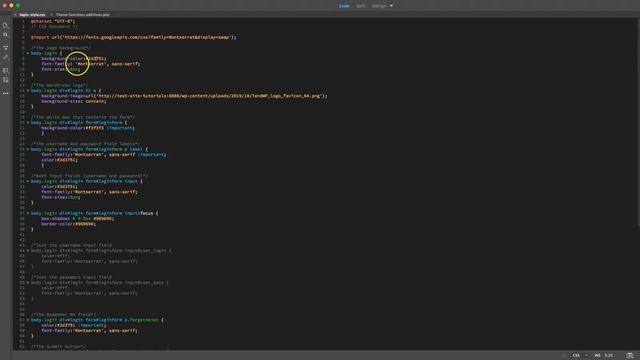
Task: Click the File Management toolbar icon
Action: tap(5, 35)
